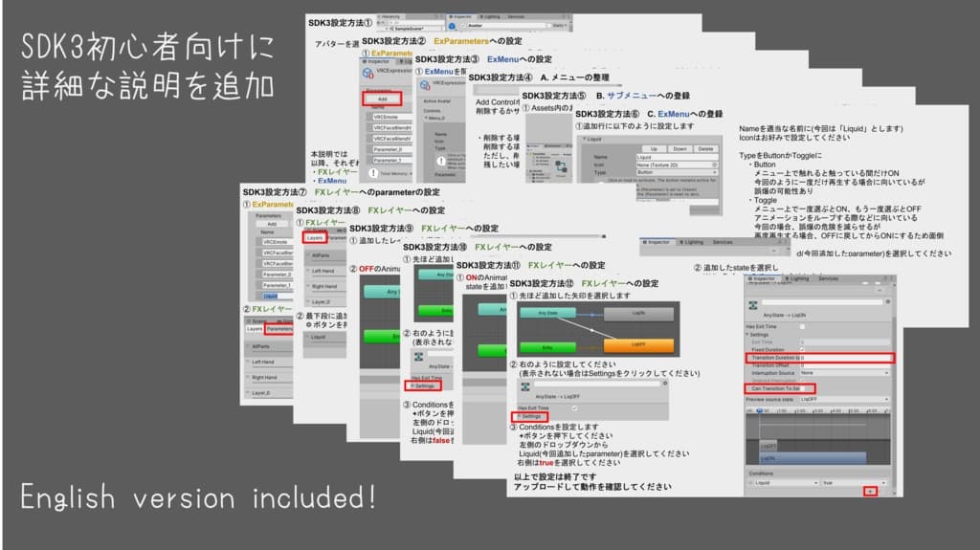
Task: Select the Layer_0 row in slide ⑦
Action: pos(269,393)
